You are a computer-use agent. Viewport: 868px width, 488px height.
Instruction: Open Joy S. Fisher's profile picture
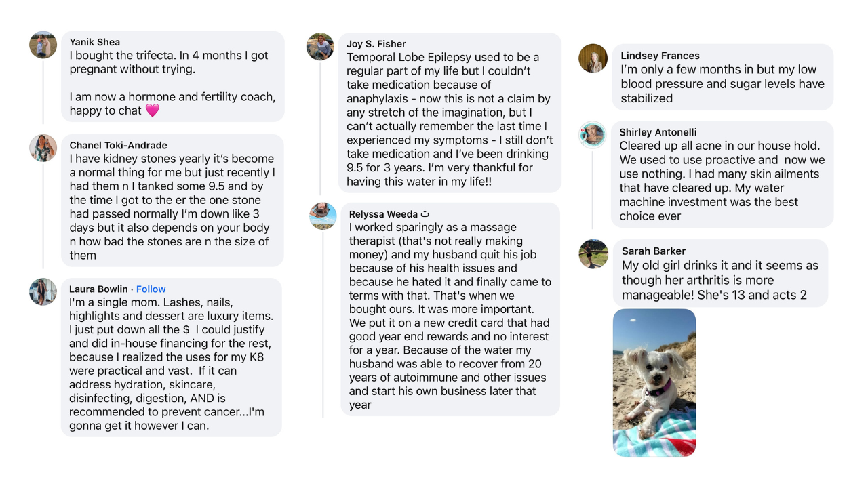pyautogui.click(x=320, y=47)
